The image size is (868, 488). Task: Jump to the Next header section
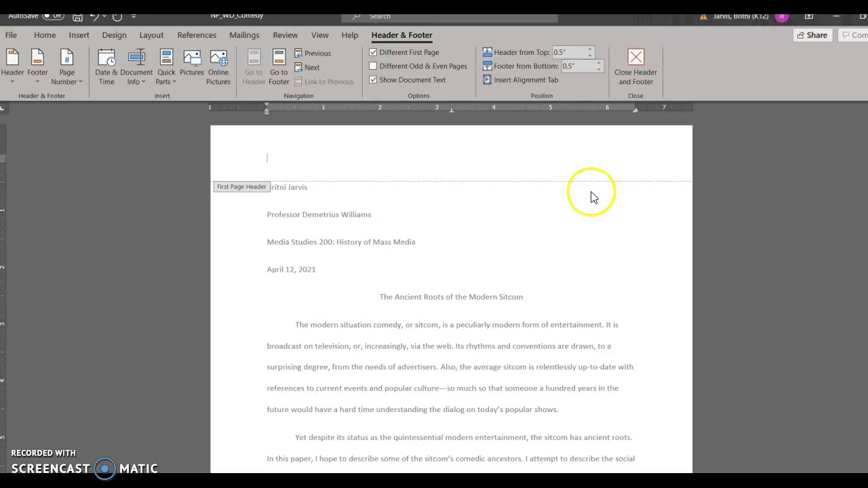coord(307,67)
